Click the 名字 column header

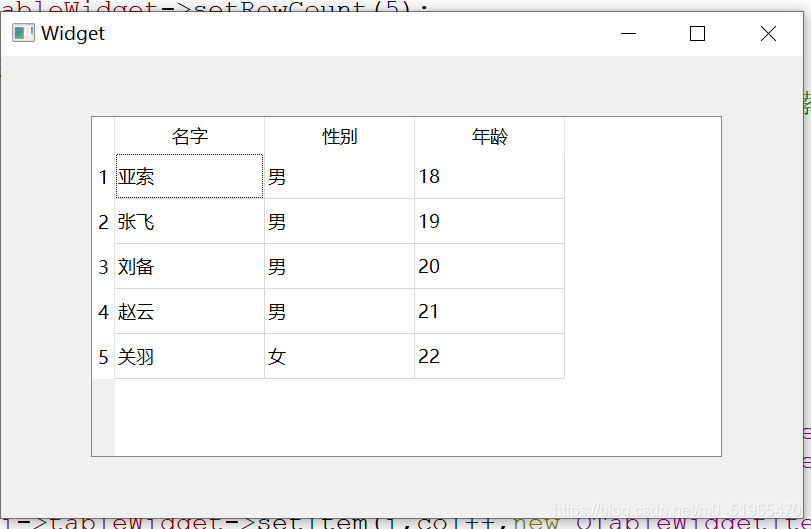pyautogui.click(x=189, y=136)
